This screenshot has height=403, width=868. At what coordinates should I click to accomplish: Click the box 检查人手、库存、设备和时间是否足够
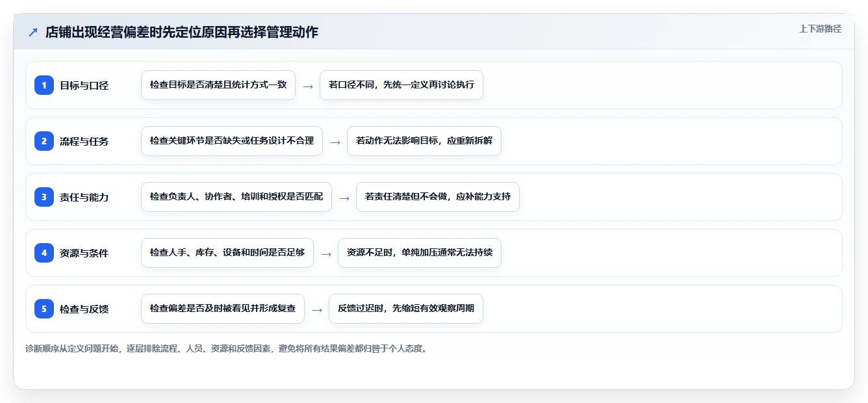point(227,253)
